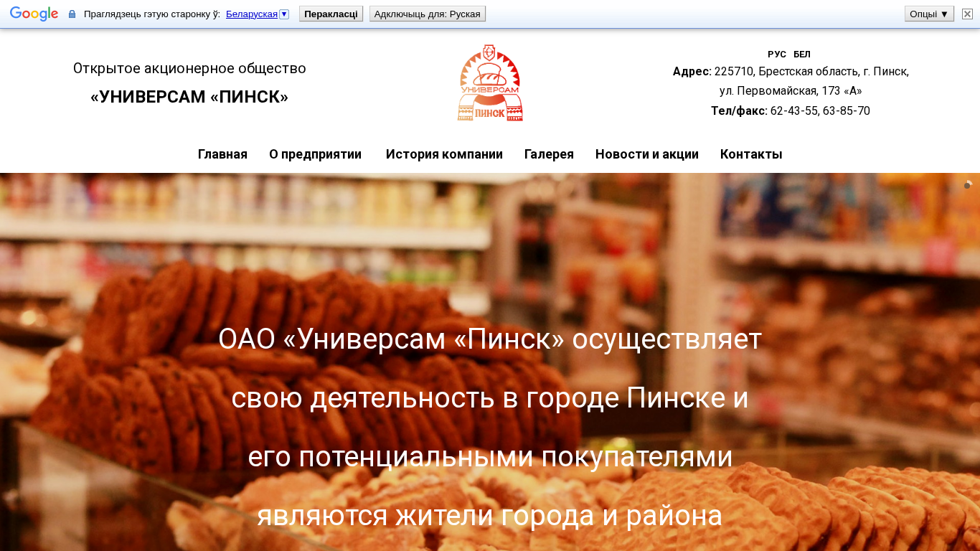Open the Галерея menu item
This screenshot has width=980, height=551.
[549, 154]
